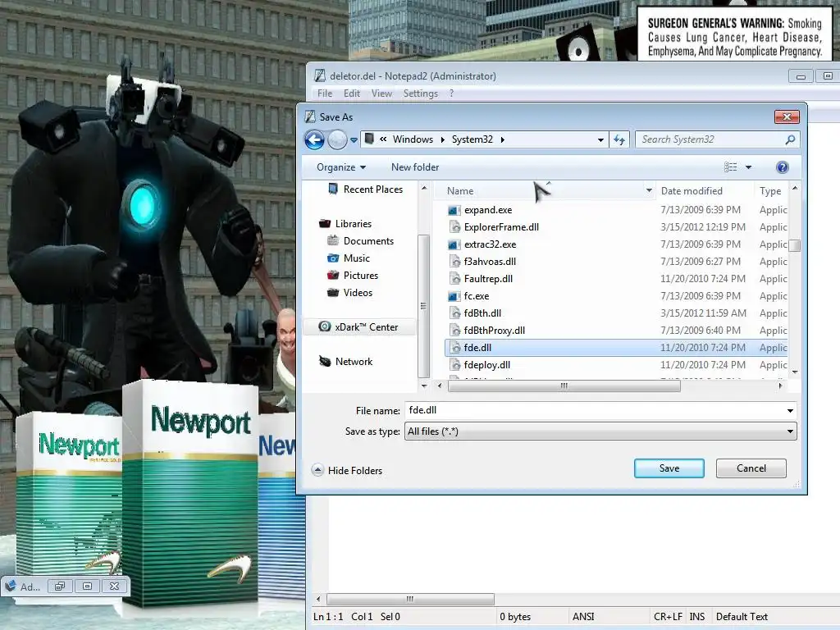The image size is (840, 630).
Task: Click CR+LF line ending in status bar
Action: (668, 617)
